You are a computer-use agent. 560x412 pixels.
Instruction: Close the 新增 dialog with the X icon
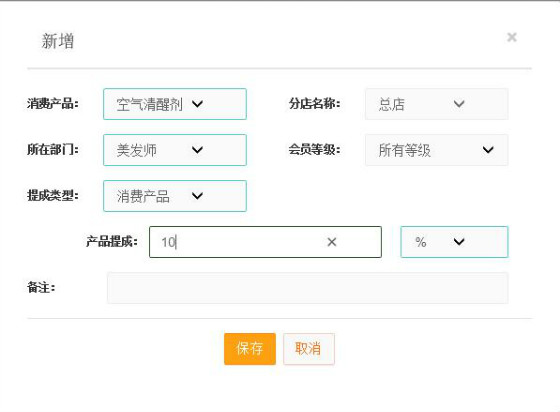point(512,37)
